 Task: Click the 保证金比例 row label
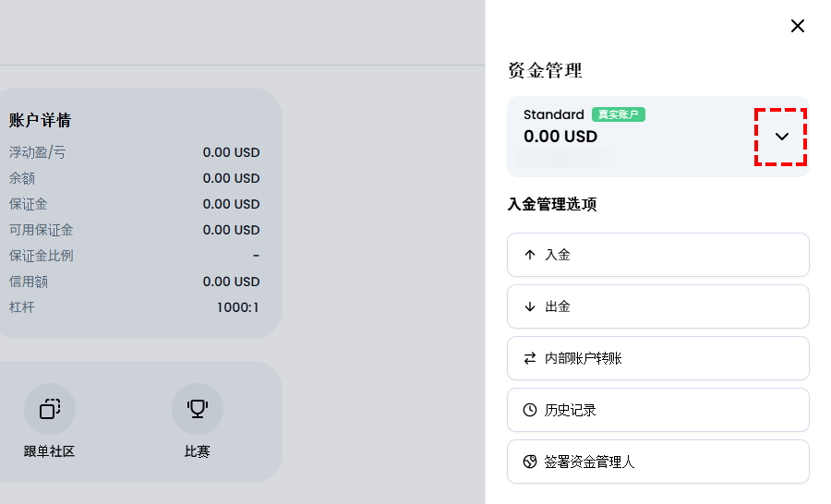coord(41,256)
